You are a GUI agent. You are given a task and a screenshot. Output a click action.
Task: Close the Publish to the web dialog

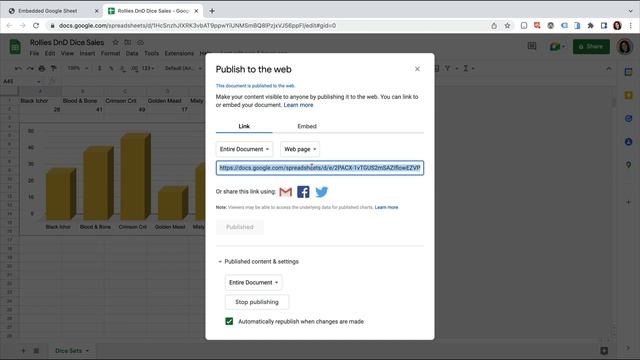[x=417, y=69]
